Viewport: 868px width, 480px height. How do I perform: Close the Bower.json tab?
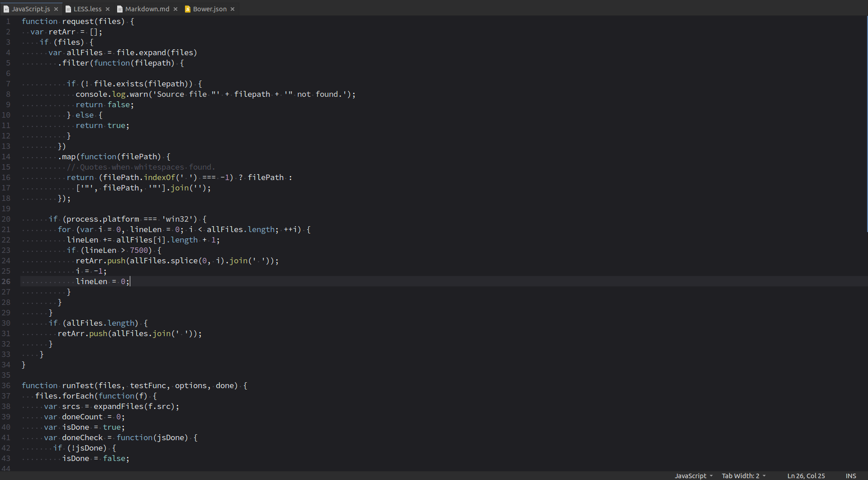(x=232, y=9)
